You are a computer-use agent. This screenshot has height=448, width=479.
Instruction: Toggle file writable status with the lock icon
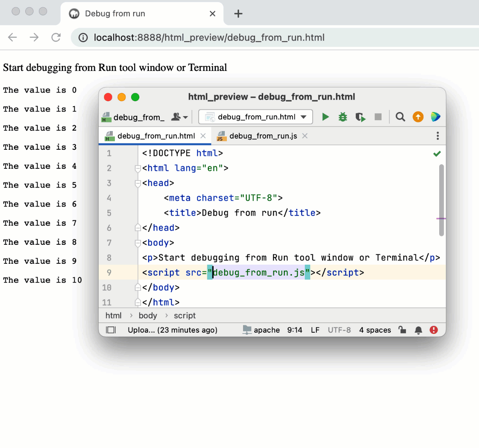[402, 330]
